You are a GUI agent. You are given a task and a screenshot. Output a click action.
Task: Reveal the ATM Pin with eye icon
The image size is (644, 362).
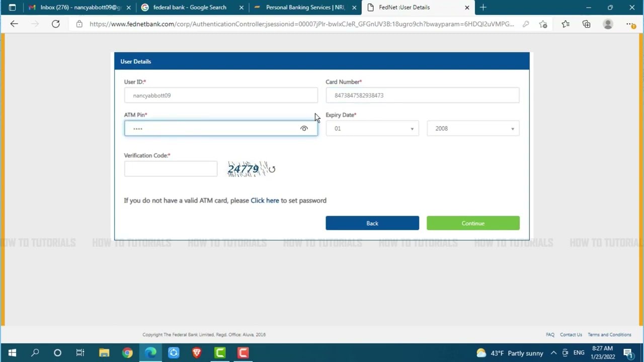point(304,129)
